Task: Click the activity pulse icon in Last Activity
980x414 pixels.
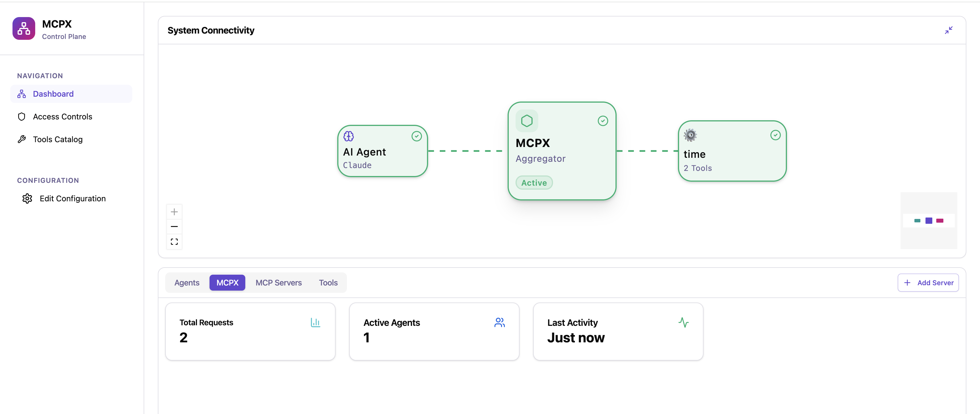Action: [683, 323]
